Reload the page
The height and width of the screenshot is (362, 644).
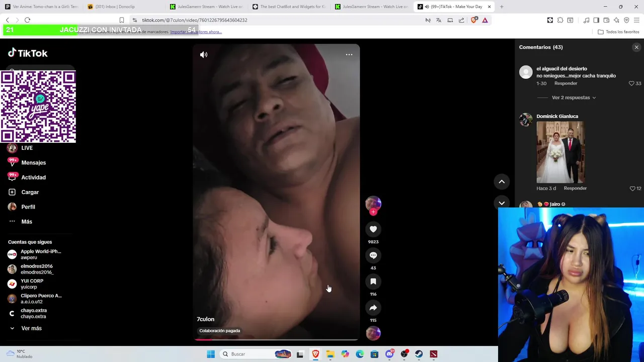(27, 20)
